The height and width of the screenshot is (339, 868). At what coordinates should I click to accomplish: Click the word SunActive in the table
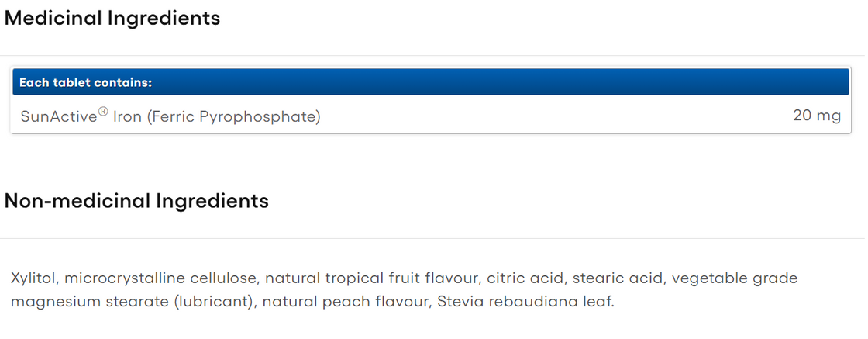tap(58, 117)
